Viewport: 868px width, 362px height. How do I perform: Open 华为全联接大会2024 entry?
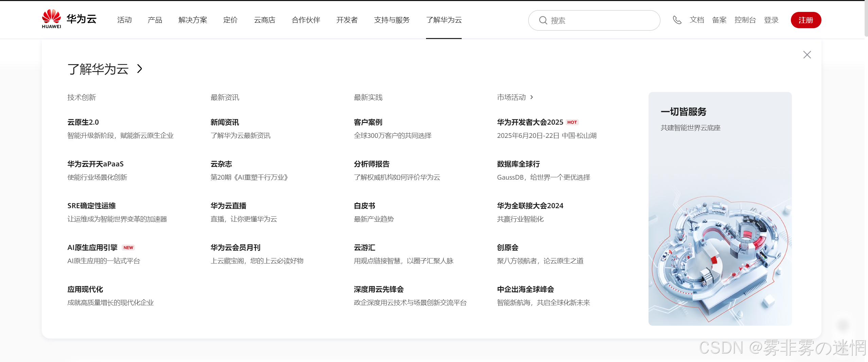click(x=530, y=205)
